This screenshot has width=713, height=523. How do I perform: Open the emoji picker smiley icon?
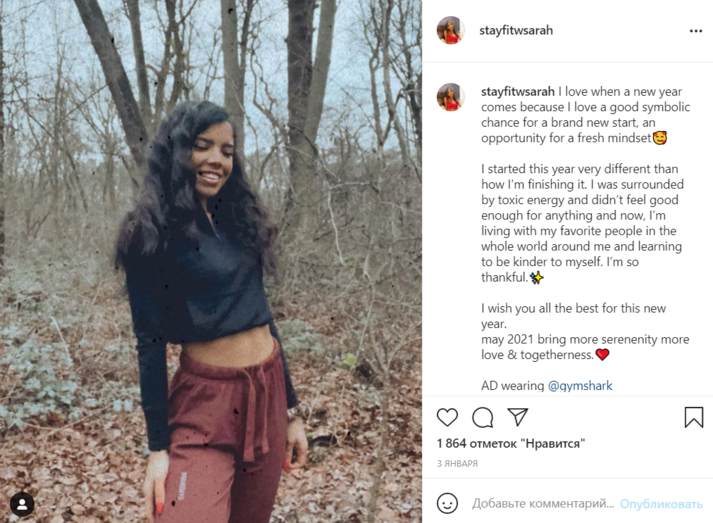coord(448,503)
